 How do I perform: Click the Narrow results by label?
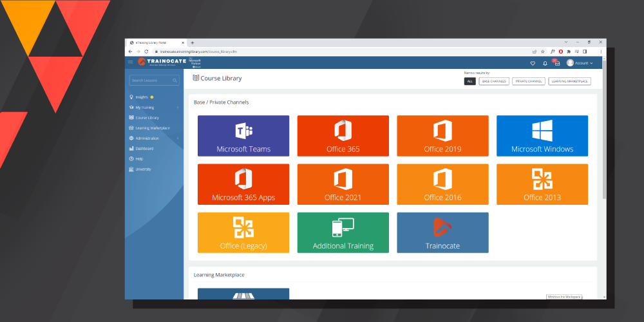(x=477, y=73)
